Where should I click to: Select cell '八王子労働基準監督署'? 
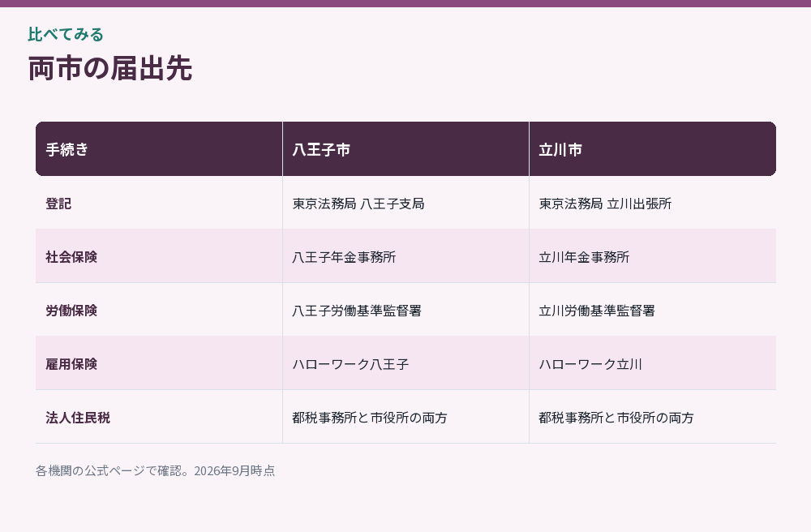[x=405, y=310]
